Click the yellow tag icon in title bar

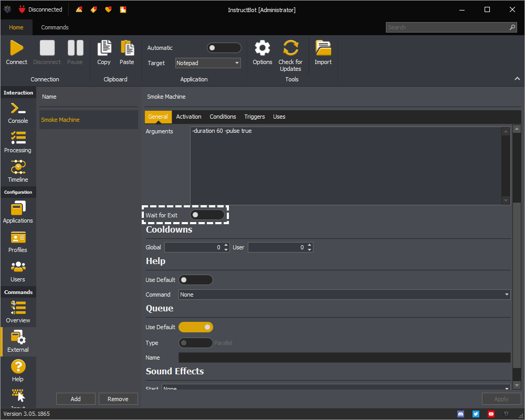tap(94, 10)
